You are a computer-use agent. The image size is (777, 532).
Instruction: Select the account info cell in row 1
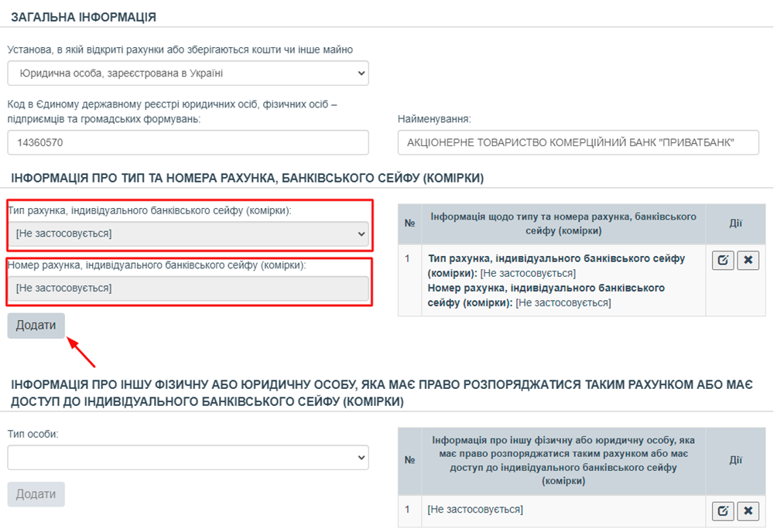[x=564, y=281]
